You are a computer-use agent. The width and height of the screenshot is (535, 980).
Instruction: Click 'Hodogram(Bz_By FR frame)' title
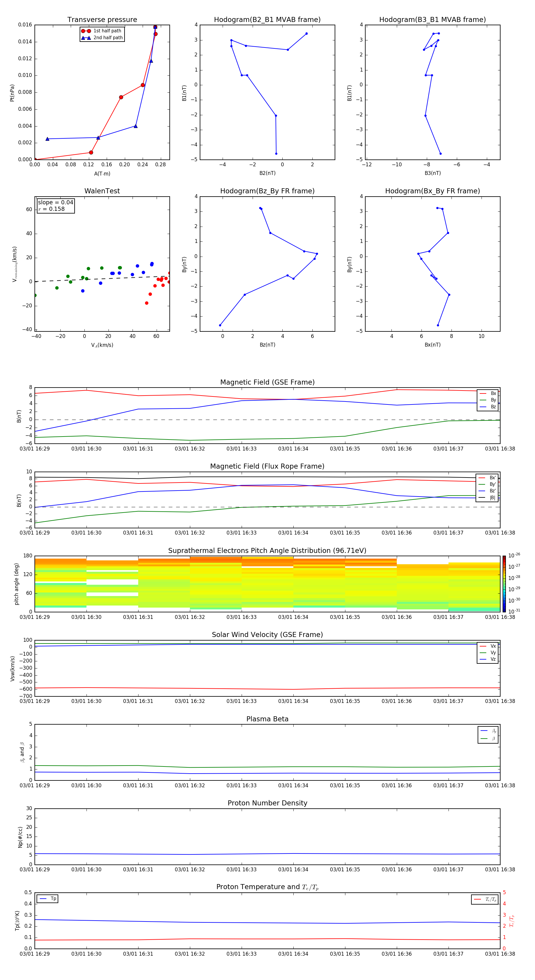[x=267, y=191]
